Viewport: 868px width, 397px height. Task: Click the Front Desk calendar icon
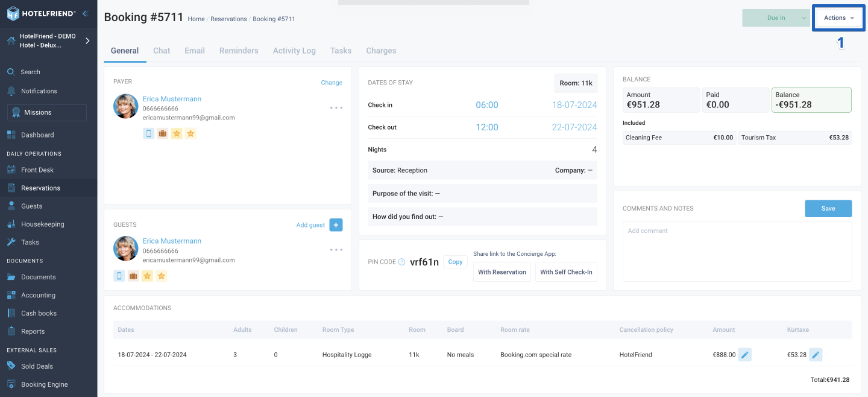tap(11, 170)
